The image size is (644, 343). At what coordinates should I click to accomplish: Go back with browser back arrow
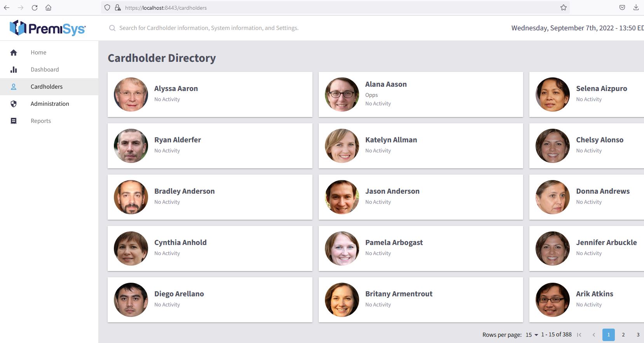[7, 7]
